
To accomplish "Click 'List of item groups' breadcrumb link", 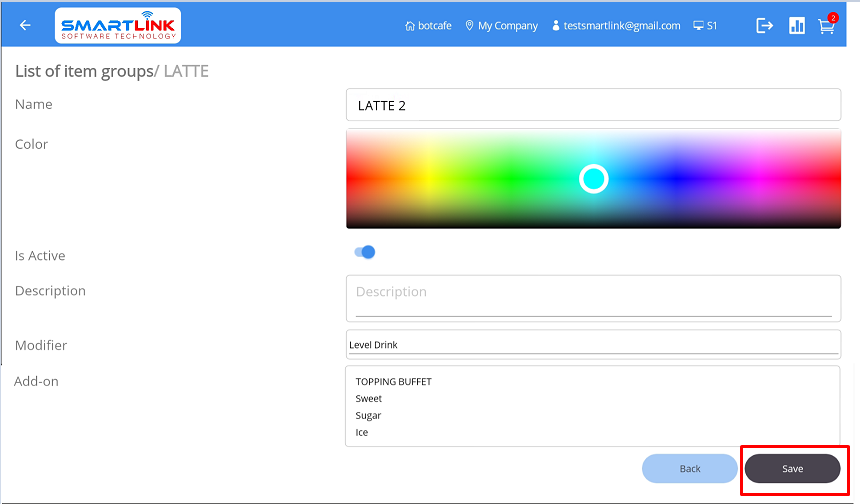I will 83,71.
